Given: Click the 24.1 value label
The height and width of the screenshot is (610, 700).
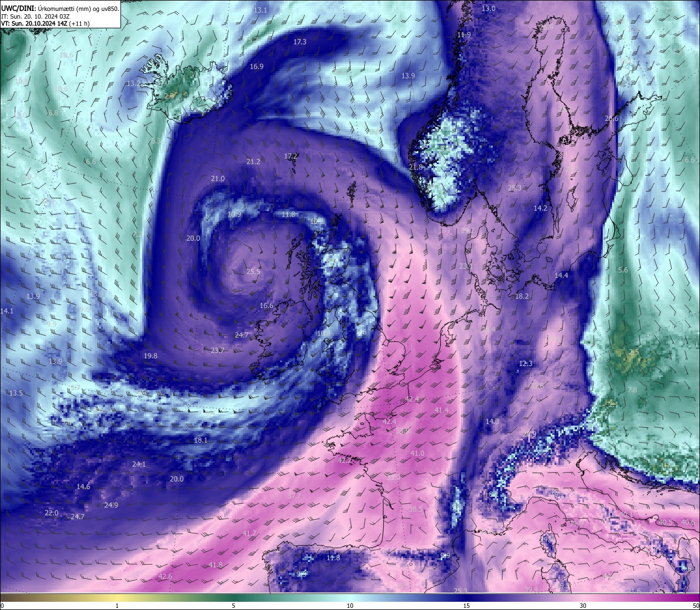Looking at the screenshot, I should pyautogui.click(x=139, y=464).
